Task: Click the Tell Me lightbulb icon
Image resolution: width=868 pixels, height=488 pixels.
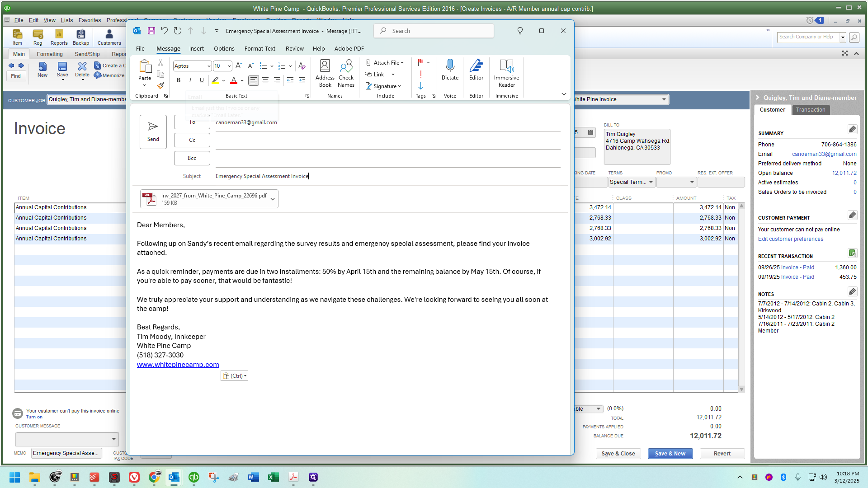Action: point(520,31)
